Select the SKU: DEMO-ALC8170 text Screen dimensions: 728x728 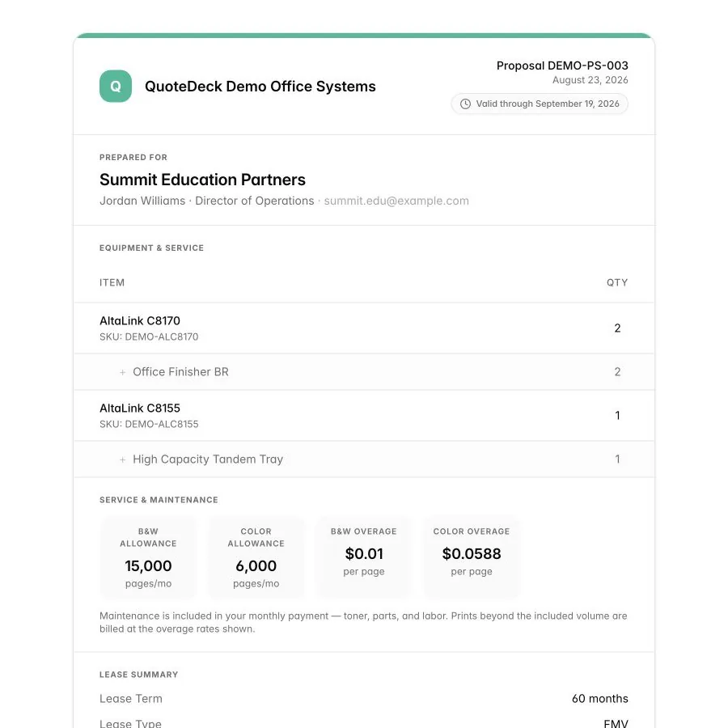point(149,336)
